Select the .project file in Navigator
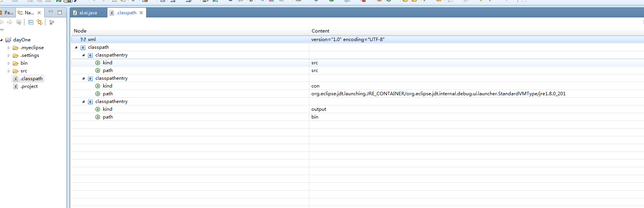The width and height of the screenshot is (644, 208). 29,86
